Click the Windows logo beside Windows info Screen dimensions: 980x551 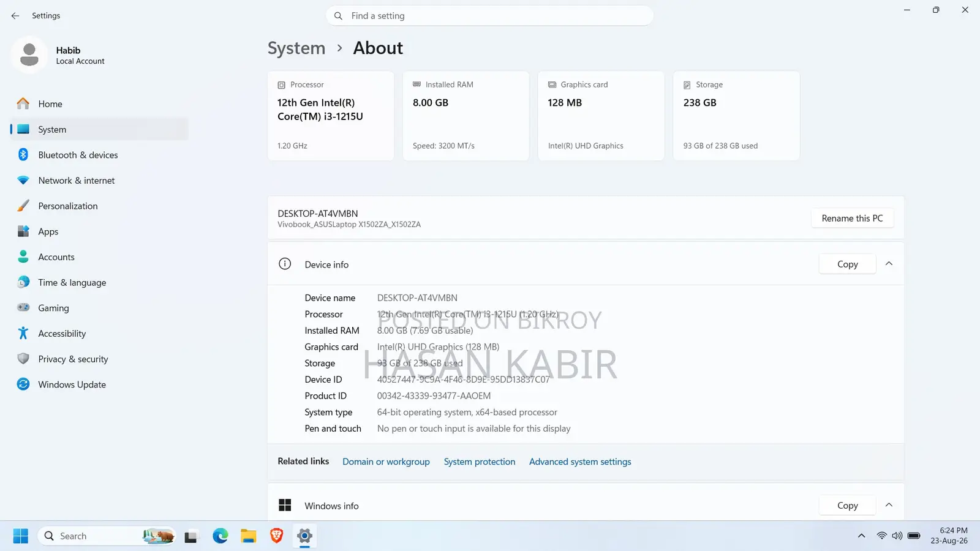pyautogui.click(x=285, y=505)
